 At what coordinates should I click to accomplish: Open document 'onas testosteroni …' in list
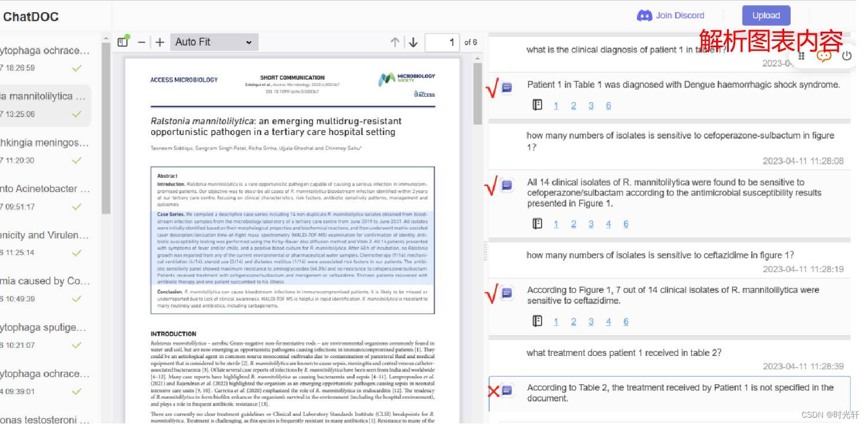point(45,419)
